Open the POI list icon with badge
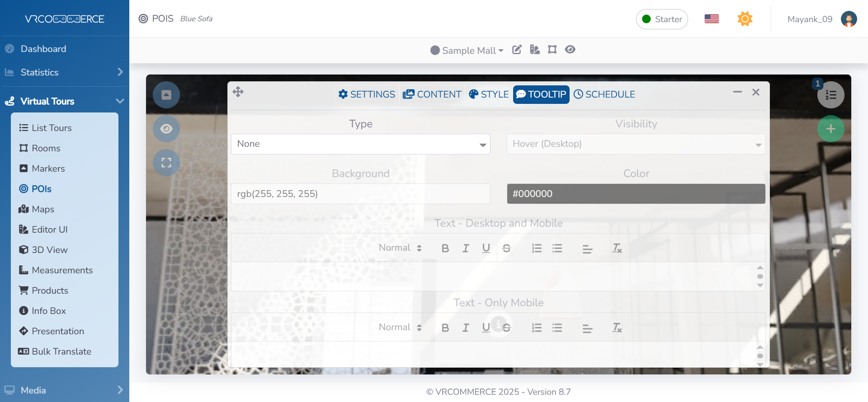This screenshot has width=868, height=402. [830, 95]
